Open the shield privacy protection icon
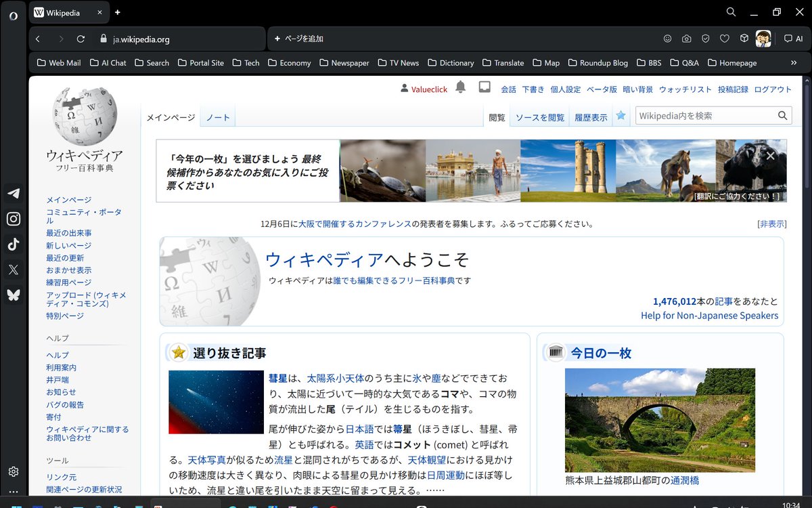 click(705, 39)
